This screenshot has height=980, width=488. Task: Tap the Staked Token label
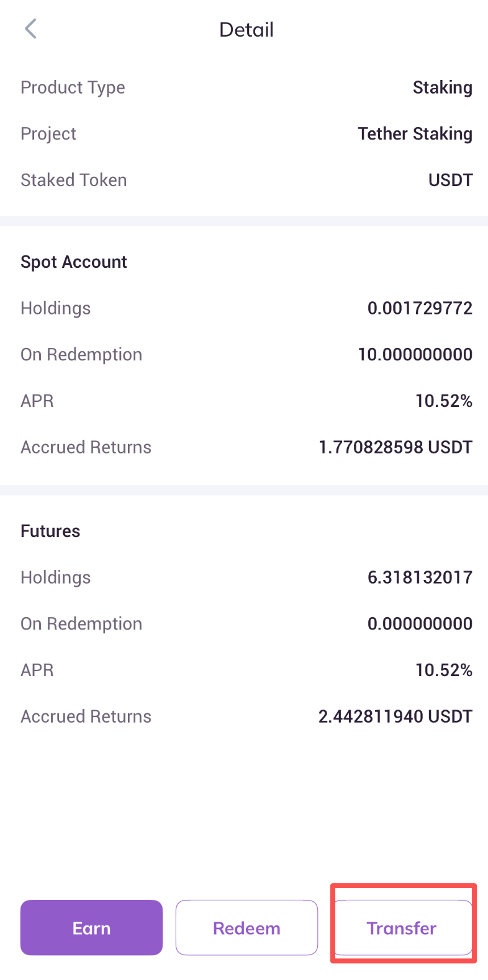74,180
